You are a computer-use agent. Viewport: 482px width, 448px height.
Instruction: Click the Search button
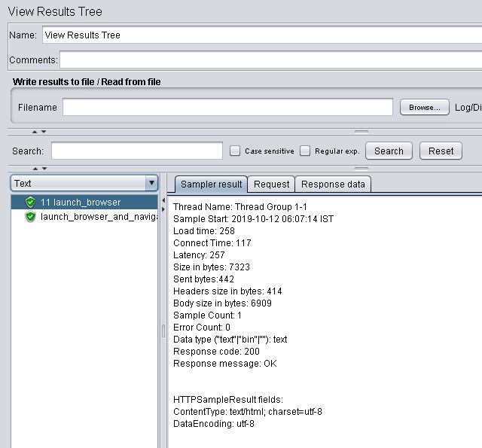pos(389,151)
